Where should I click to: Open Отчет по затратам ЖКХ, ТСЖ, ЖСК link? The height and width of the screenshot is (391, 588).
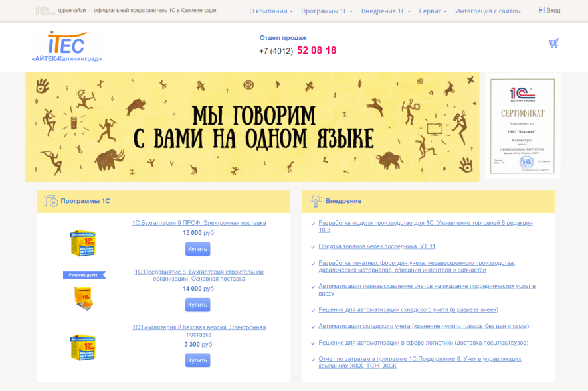[420, 362]
